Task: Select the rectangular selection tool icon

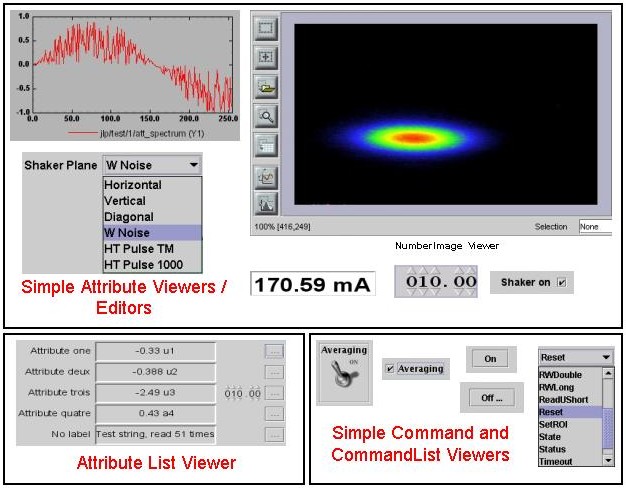Action: pos(265,29)
